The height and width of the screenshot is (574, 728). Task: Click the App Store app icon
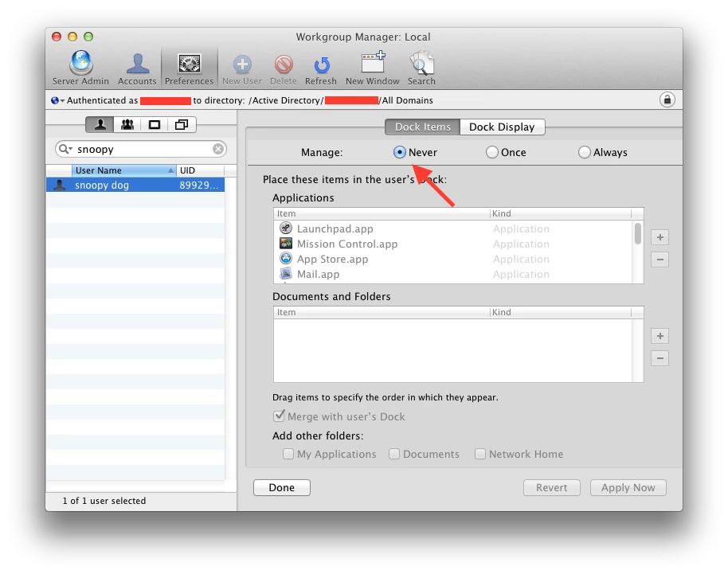tap(286, 259)
